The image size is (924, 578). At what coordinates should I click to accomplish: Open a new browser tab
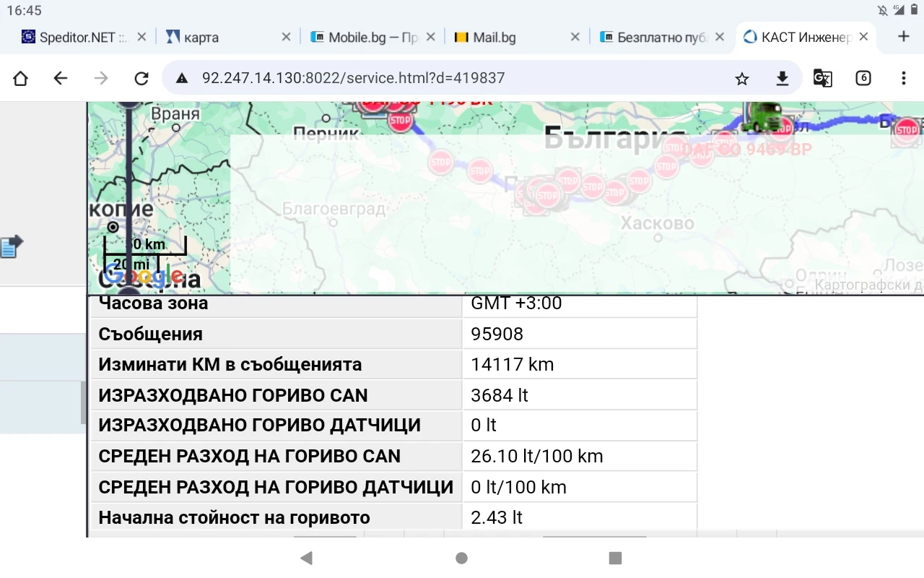903,37
